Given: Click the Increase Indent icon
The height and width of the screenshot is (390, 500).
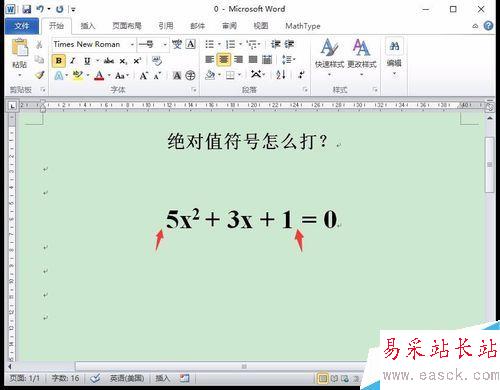Looking at the screenshot, I should click(x=289, y=44).
